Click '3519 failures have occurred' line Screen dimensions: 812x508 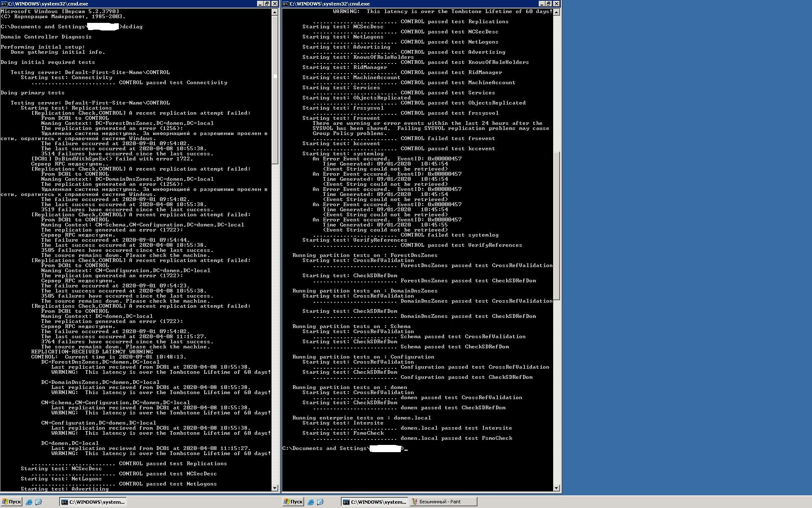point(127,210)
